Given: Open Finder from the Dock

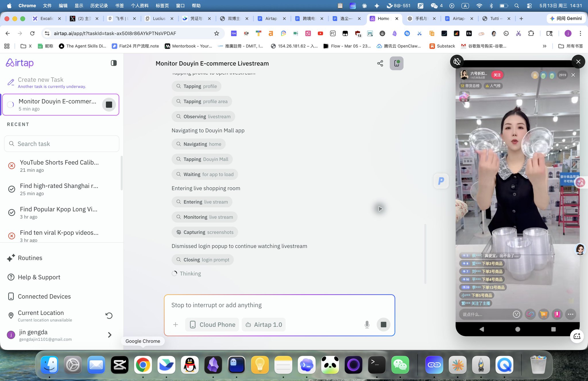Looking at the screenshot, I should (49, 365).
